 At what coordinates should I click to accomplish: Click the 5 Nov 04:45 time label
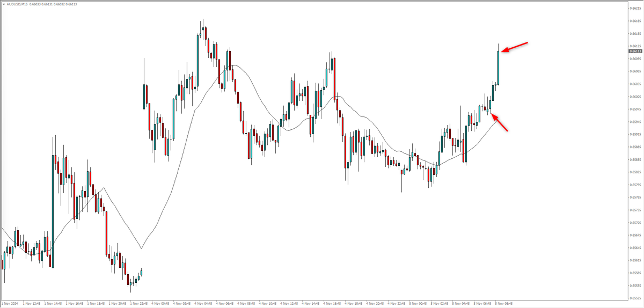pos(460,304)
